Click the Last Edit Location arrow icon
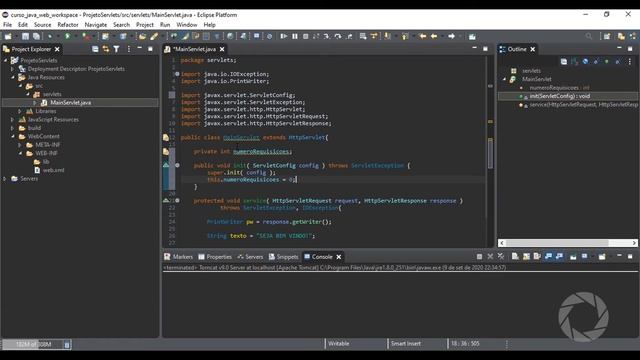 pyautogui.click(x=423, y=36)
